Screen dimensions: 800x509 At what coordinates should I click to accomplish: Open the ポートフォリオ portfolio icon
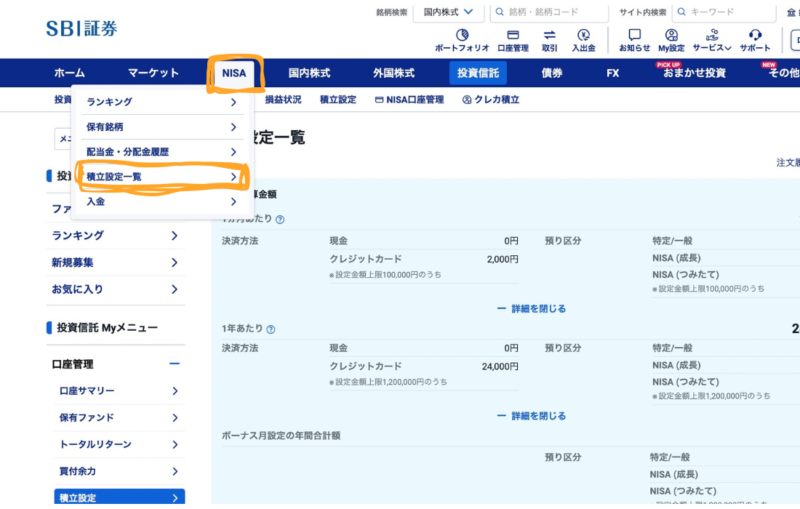click(x=461, y=40)
